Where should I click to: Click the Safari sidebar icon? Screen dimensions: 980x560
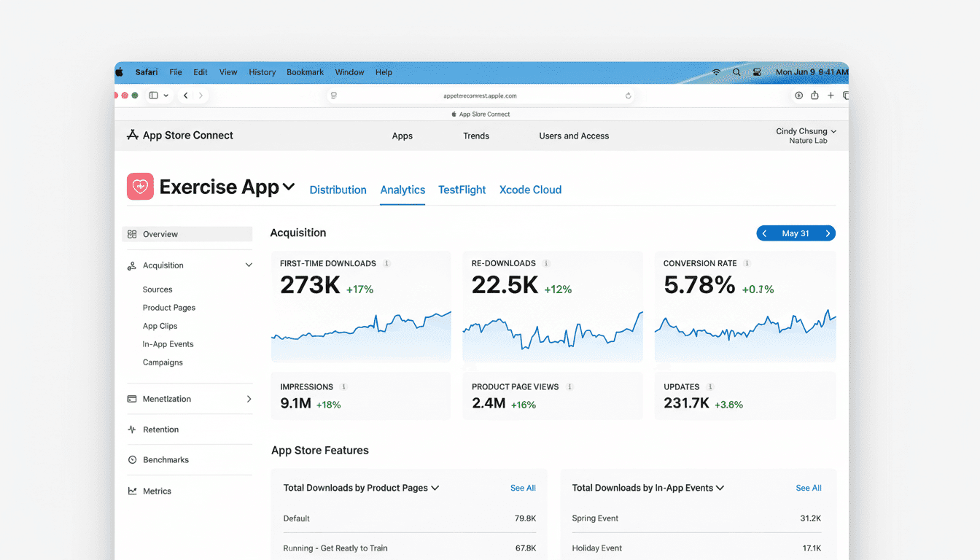(x=154, y=95)
